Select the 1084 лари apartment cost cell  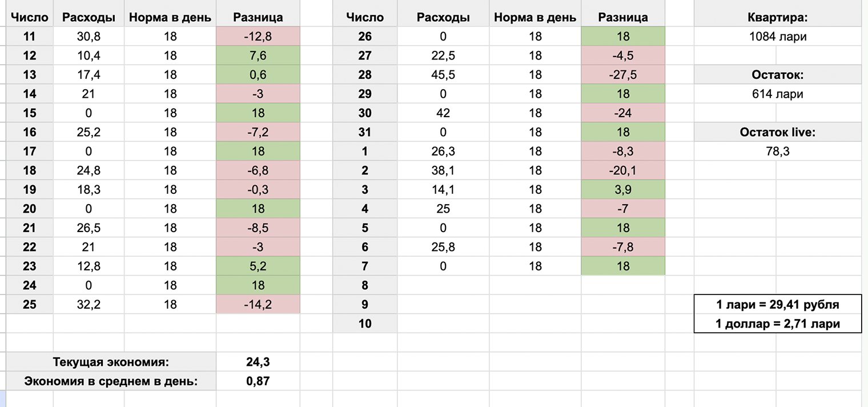point(777,37)
